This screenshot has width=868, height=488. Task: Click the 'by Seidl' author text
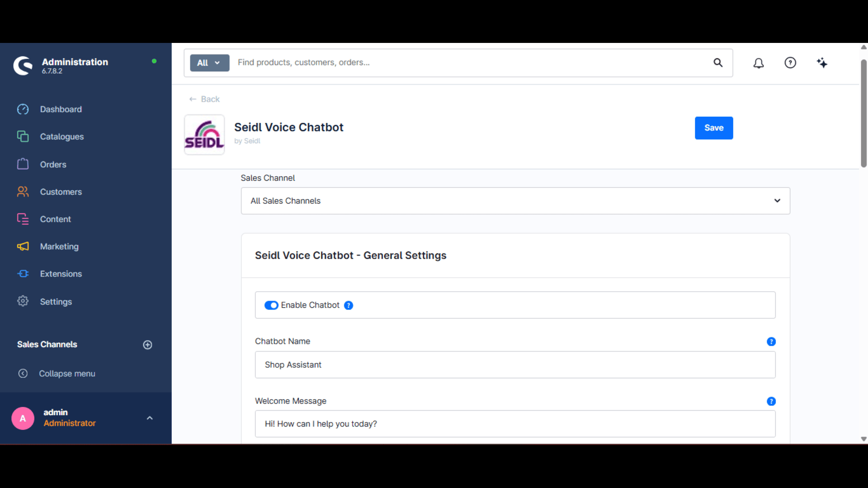[x=247, y=141]
